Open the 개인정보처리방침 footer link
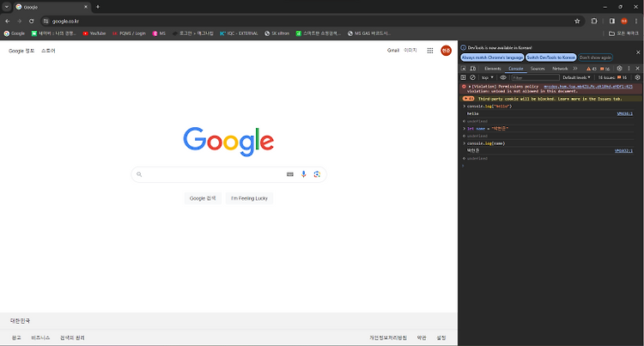The width and height of the screenshot is (644, 346). 388,337
